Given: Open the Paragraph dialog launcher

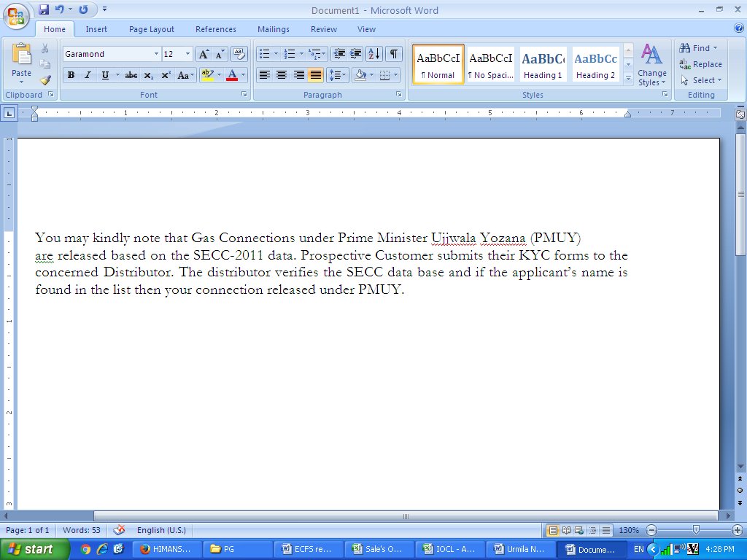Looking at the screenshot, I should coord(399,95).
